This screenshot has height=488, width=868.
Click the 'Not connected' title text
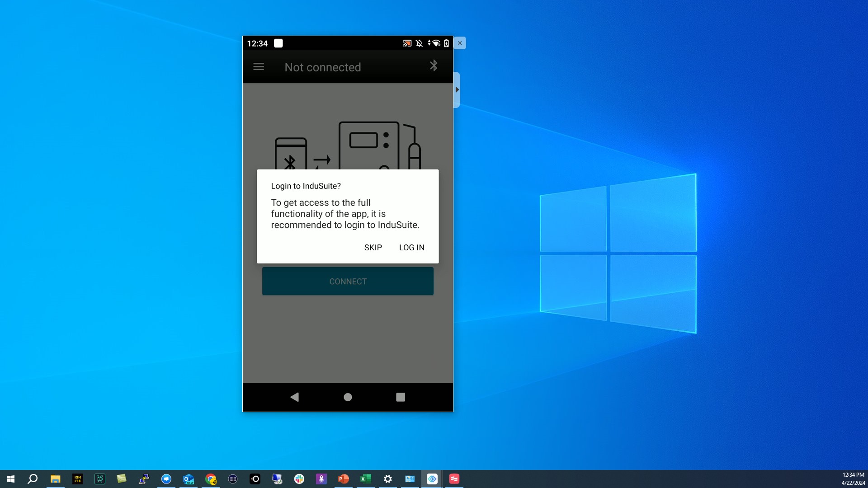[323, 67]
